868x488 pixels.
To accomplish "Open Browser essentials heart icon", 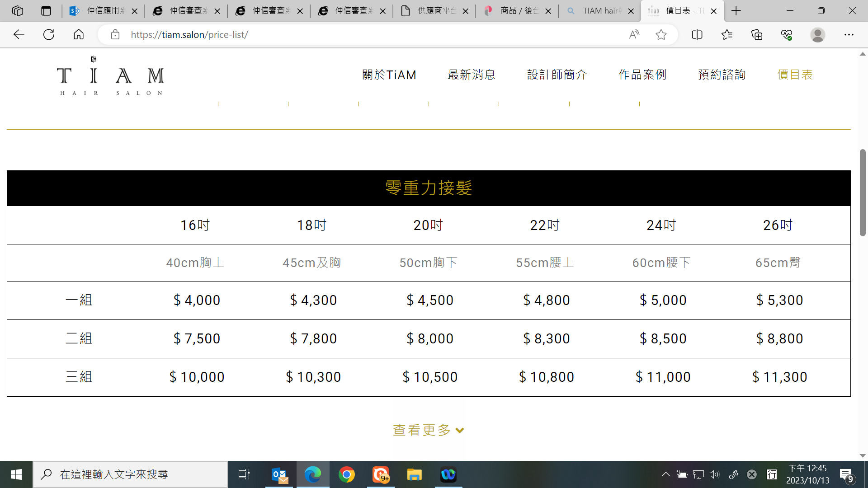I will coord(787,34).
